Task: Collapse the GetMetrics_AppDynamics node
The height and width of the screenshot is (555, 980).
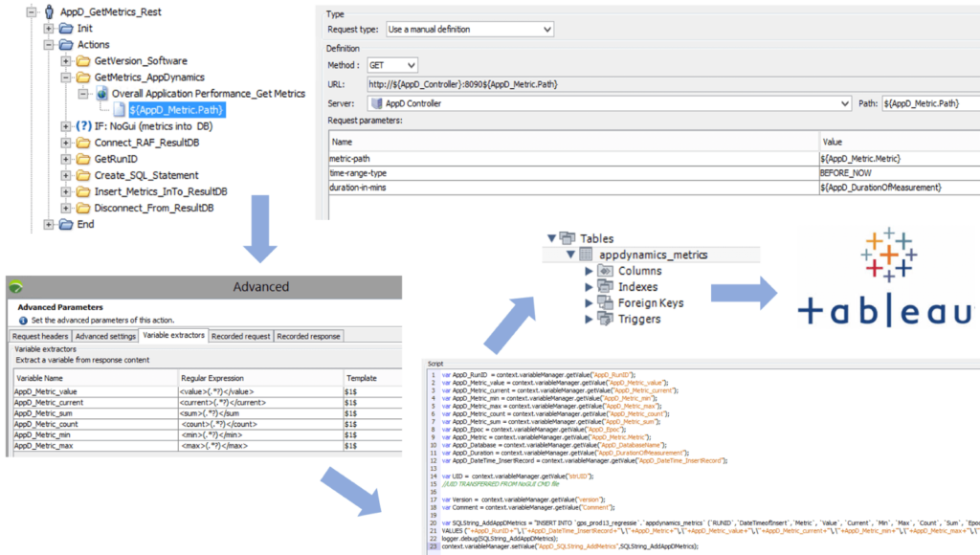Action: 66,77
